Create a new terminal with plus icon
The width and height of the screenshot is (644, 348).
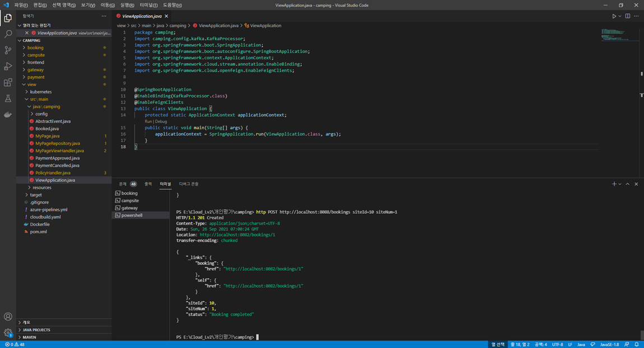pyautogui.click(x=614, y=184)
